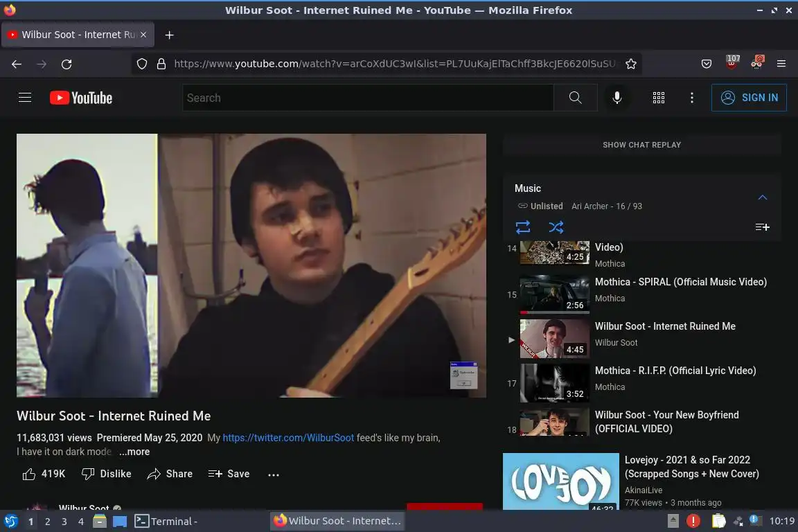Screen dimensions: 798x532
Task: Select Wilbur Soot - Internet Ruined Me playlist entry
Action: pos(641,339)
